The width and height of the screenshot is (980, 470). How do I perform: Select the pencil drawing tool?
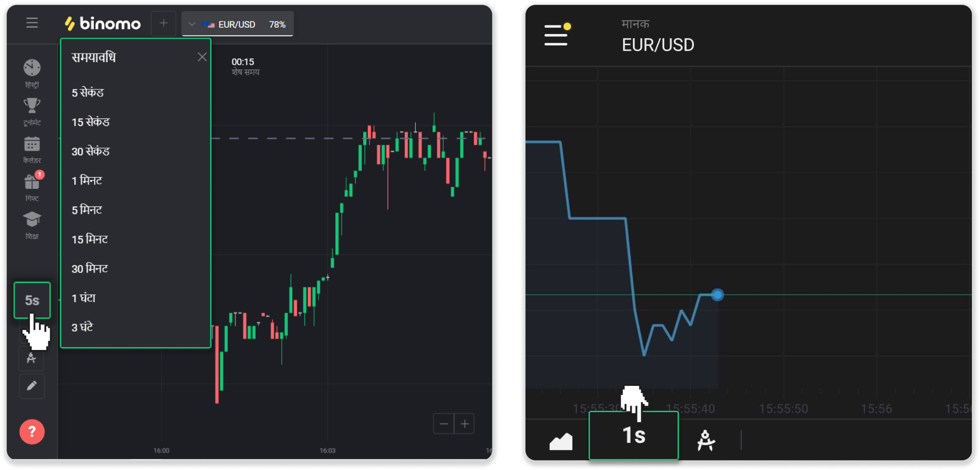point(32,386)
